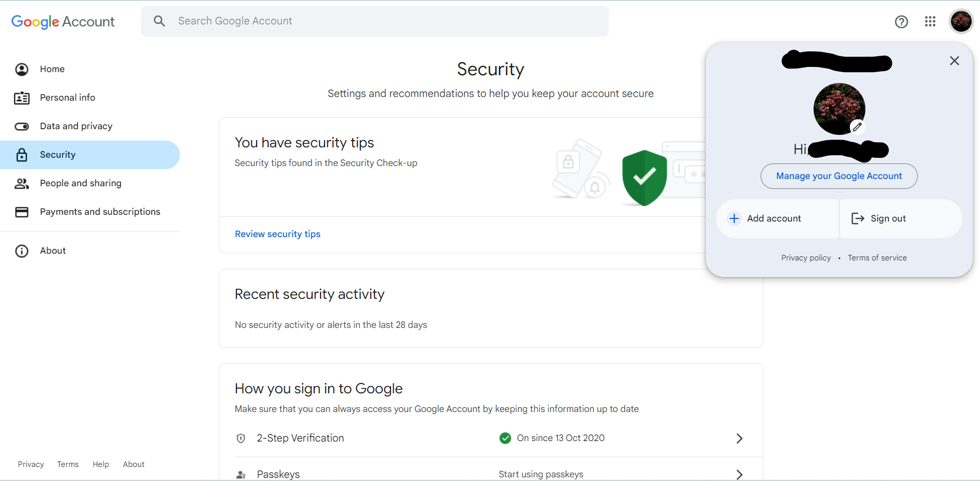Click the Data and privacy toggle icon

[x=22, y=126]
